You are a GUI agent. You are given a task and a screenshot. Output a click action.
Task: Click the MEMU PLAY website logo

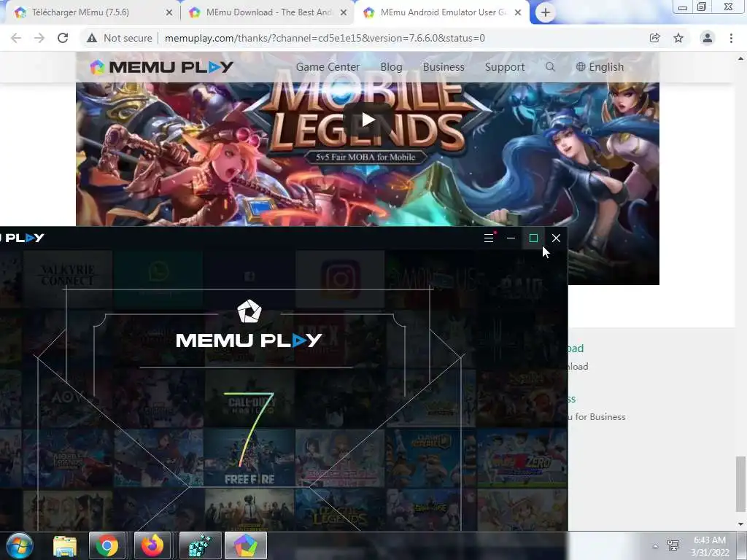[x=161, y=67]
